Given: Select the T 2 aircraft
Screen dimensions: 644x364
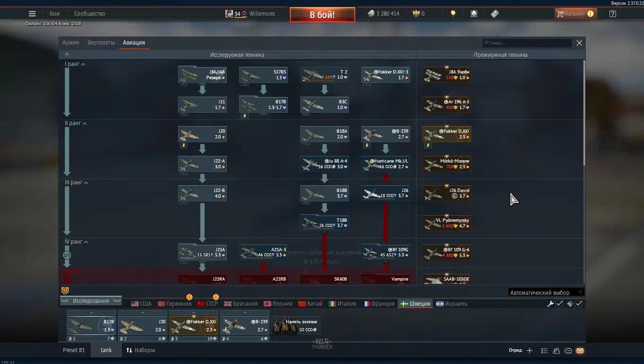Looking at the screenshot, I should click(x=324, y=75).
